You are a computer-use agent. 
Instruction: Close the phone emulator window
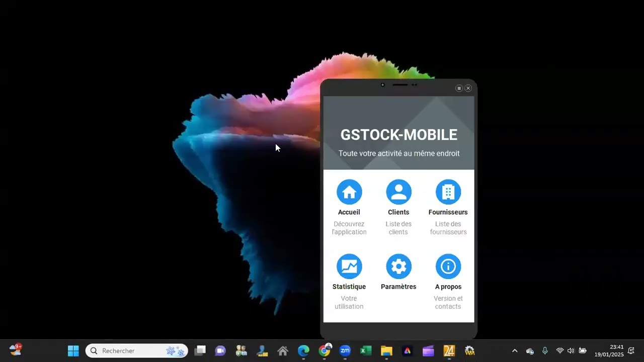468,88
